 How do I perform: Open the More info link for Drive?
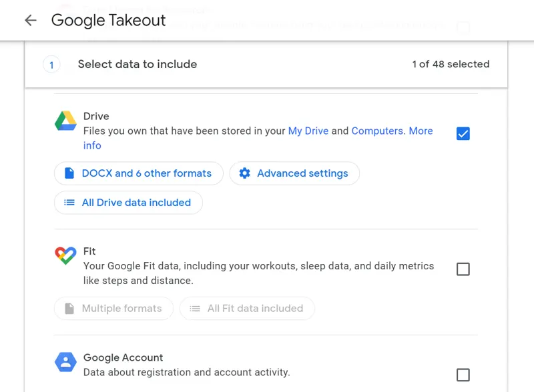point(421,131)
